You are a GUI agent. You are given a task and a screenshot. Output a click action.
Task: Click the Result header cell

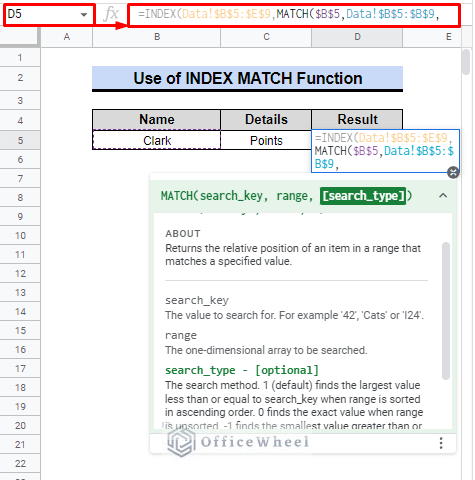coord(357,120)
